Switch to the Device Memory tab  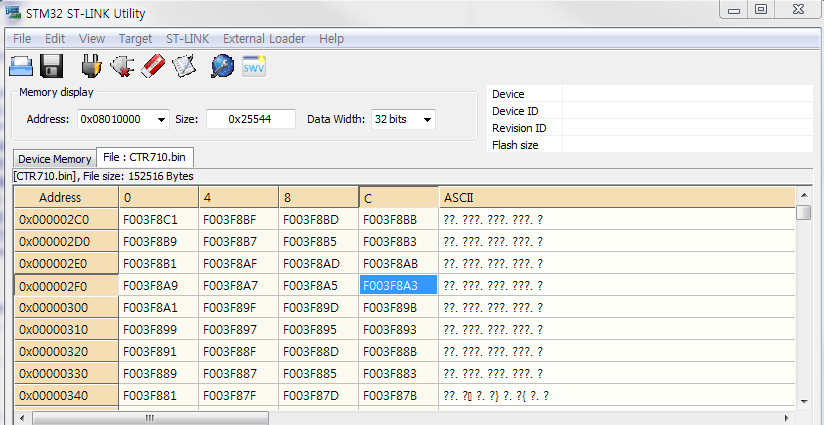(55, 159)
